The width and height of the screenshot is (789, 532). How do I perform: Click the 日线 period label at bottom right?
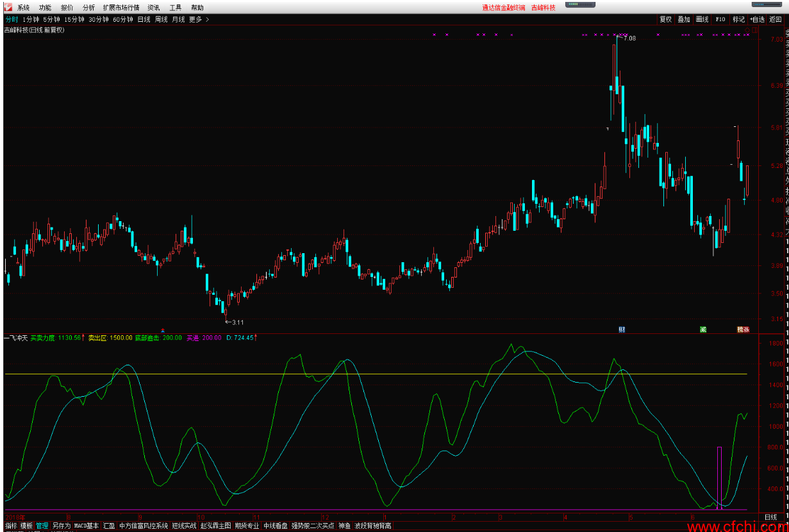tap(771, 517)
